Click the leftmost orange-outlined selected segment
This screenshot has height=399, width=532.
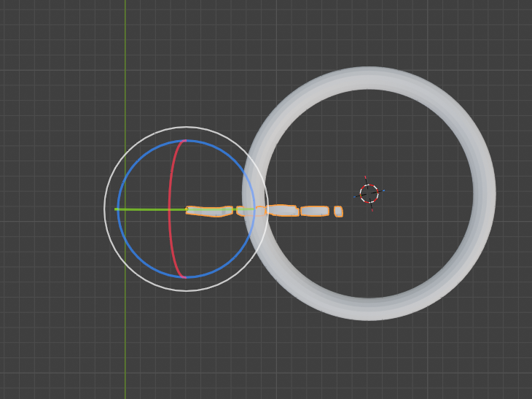coord(209,211)
